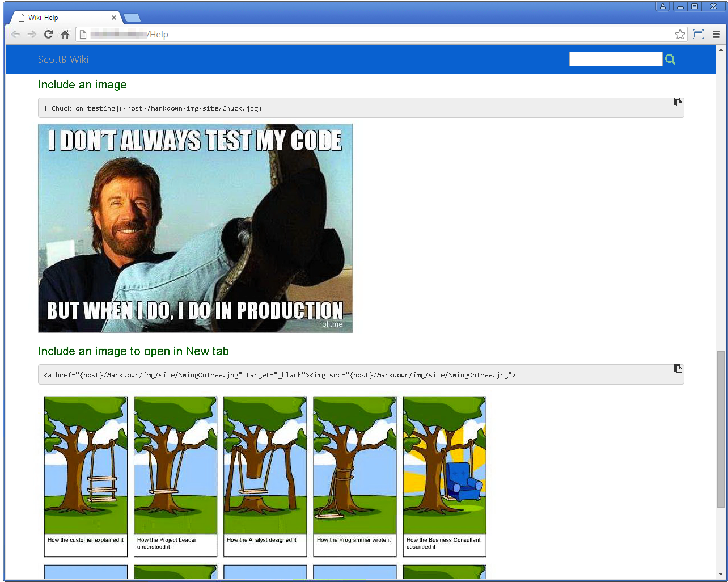Go to the browser home page
This screenshot has width=728, height=582.
pyautogui.click(x=65, y=35)
